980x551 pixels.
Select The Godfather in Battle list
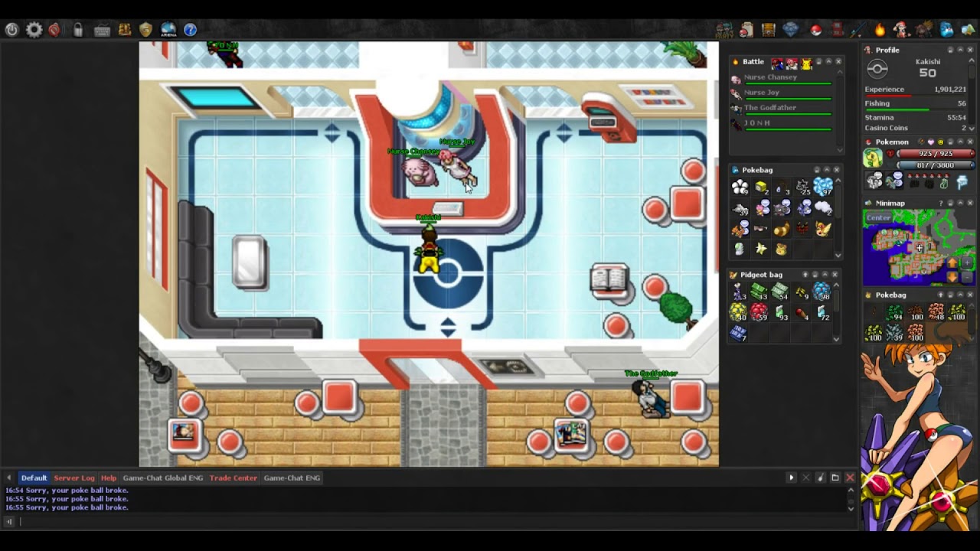(781, 110)
